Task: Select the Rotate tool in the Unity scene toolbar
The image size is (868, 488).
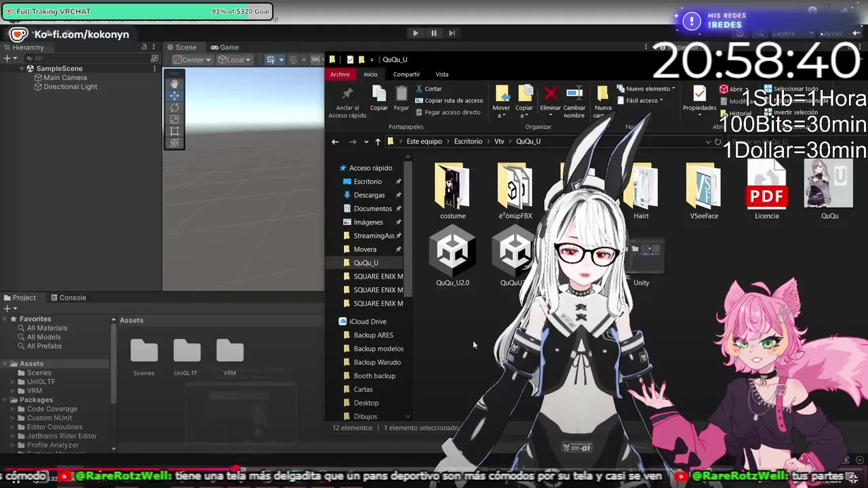Action: click(x=174, y=107)
